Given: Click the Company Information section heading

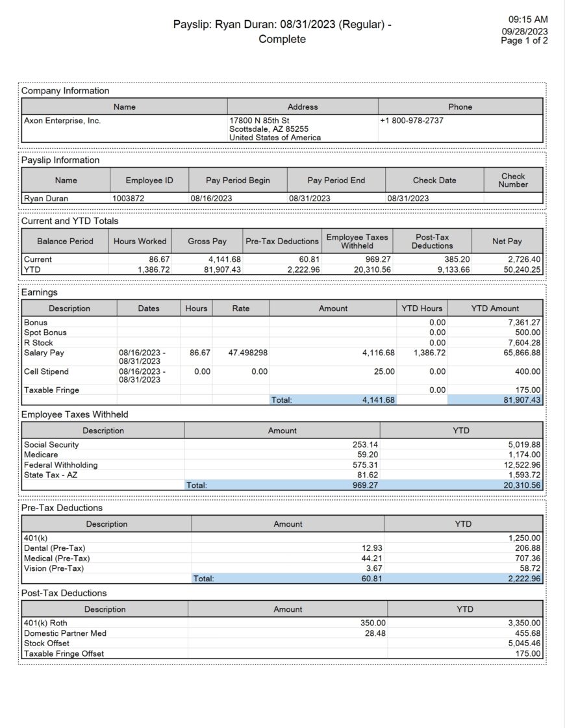Looking at the screenshot, I should click(x=66, y=90).
